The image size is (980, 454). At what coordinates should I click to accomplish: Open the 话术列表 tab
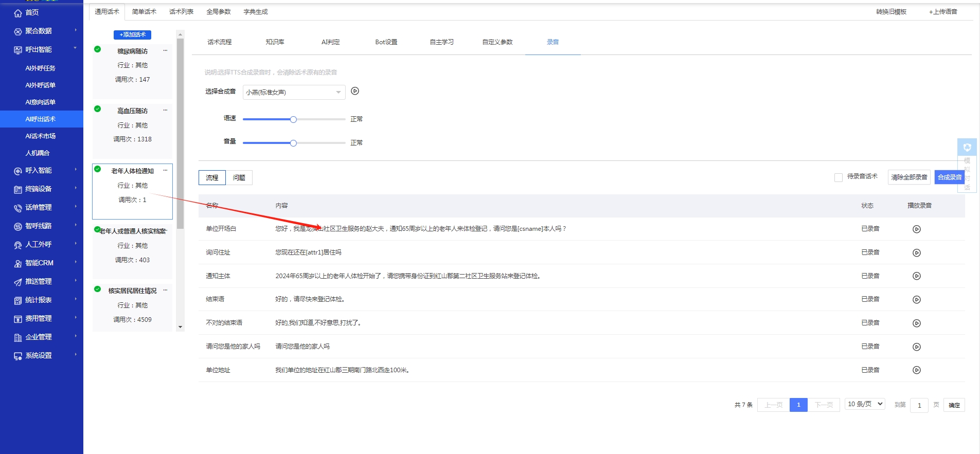click(x=181, y=12)
